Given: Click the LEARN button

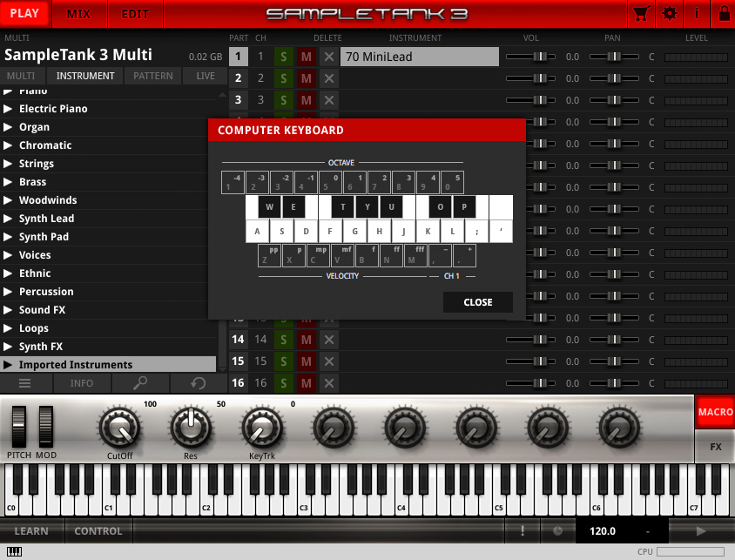Looking at the screenshot, I should click(x=31, y=530).
